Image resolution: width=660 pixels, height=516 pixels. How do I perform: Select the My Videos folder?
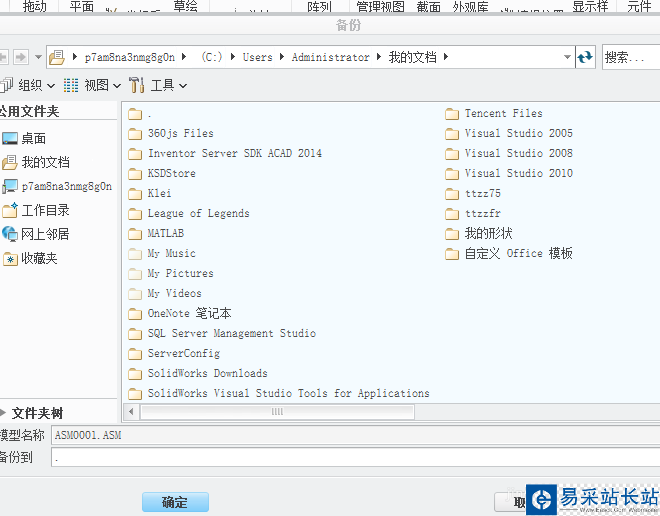click(x=165, y=293)
